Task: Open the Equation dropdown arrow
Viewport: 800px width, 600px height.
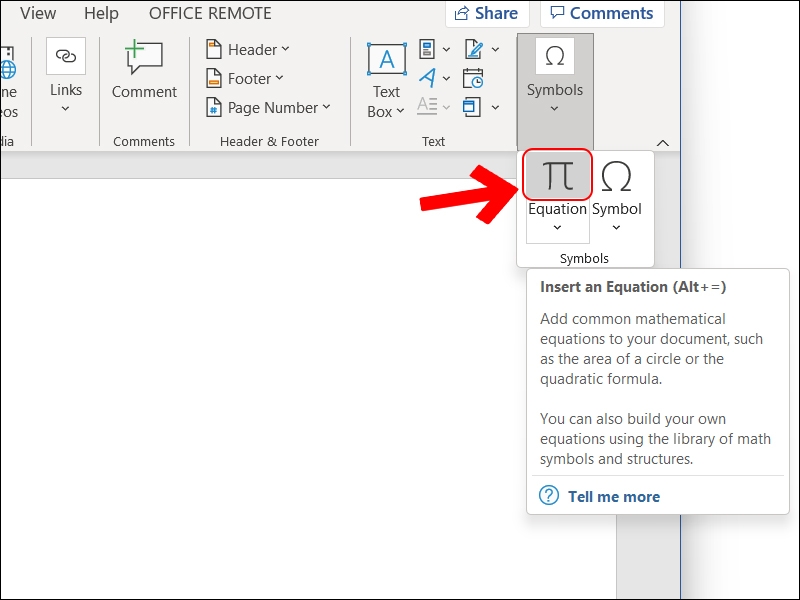Action: [x=557, y=228]
